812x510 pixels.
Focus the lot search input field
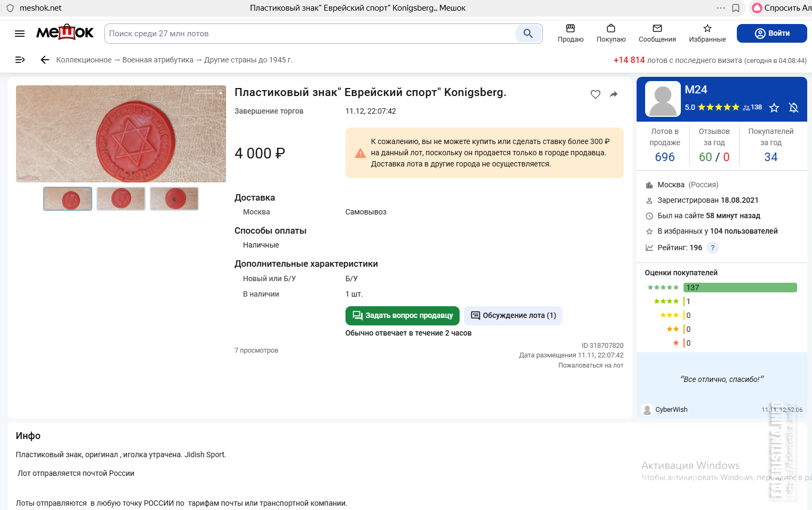point(310,34)
